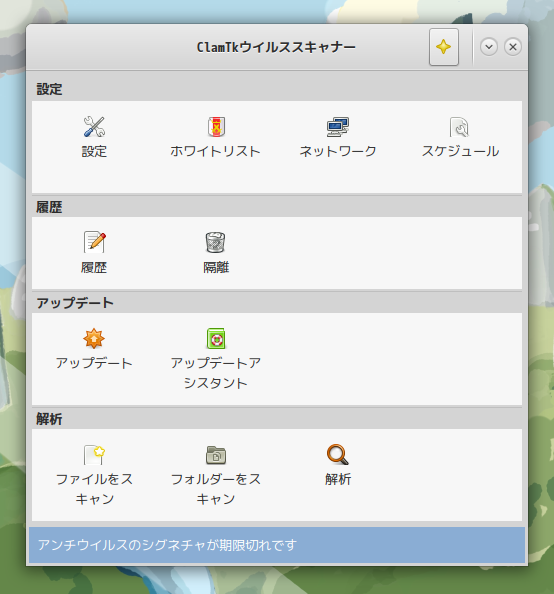The height and width of the screenshot is (594, 554).
Task: Open the 解析 magnifying glass icon
Action: click(x=338, y=455)
